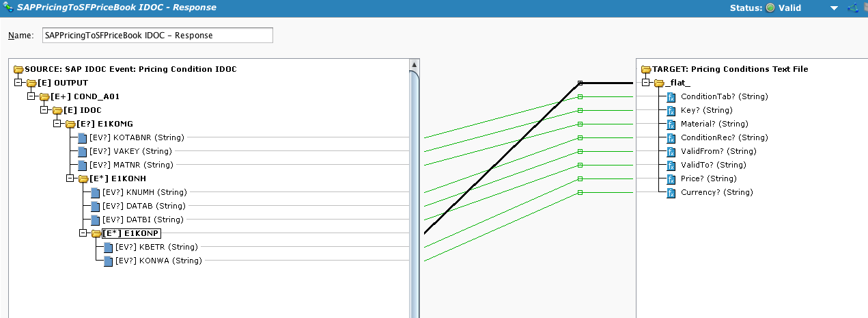Collapse the _flat_ target node
Image resolution: width=868 pixels, height=318 pixels.
(x=645, y=83)
